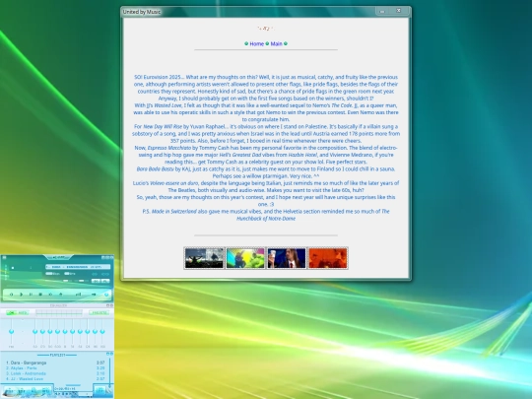Image resolution: width=532 pixels, height=399 pixels.
Task: Toggle the PL playlist window button
Action: coord(105,281)
